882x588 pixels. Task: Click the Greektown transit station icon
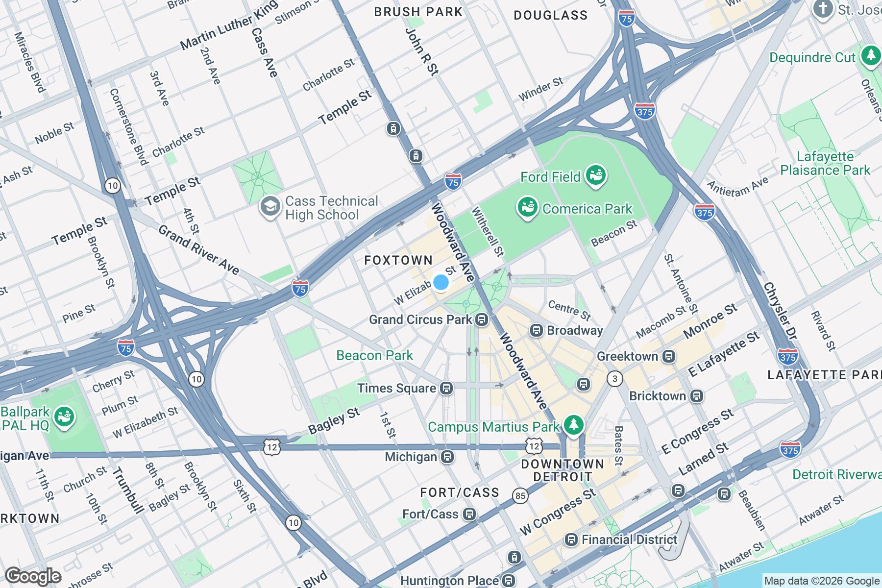coord(669,357)
